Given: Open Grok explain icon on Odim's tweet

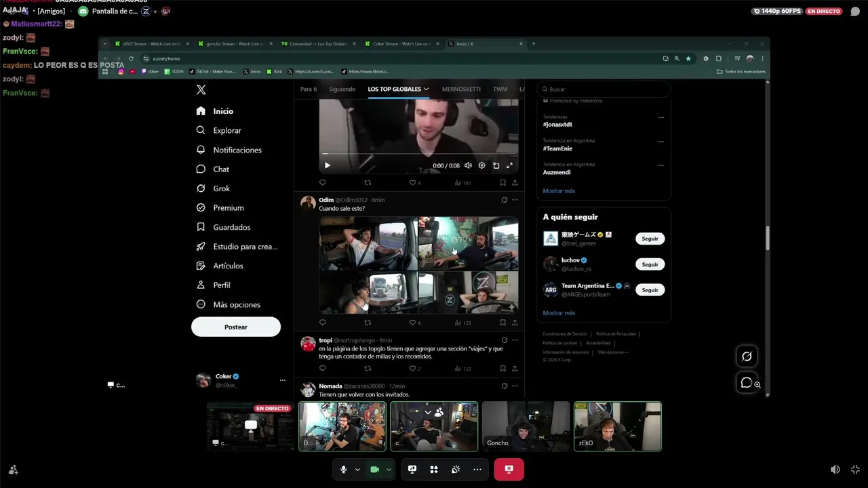Looking at the screenshot, I should coord(504,200).
